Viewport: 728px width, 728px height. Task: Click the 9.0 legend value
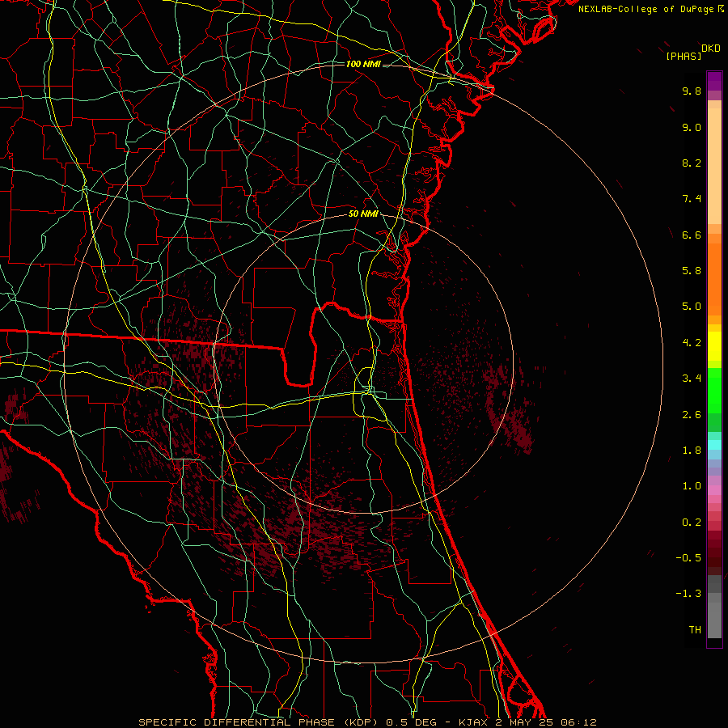click(x=692, y=127)
